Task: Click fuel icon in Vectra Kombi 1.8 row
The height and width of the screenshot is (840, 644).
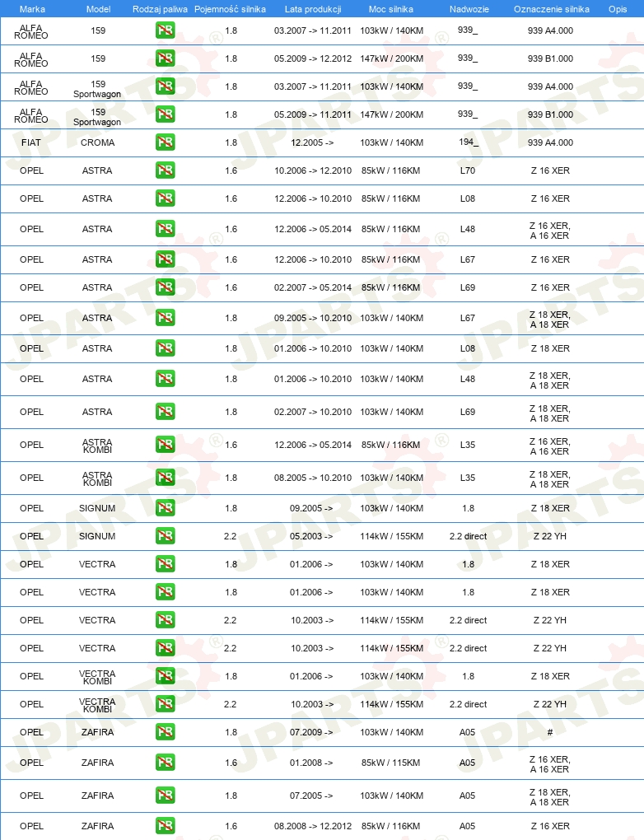Action: click(165, 676)
